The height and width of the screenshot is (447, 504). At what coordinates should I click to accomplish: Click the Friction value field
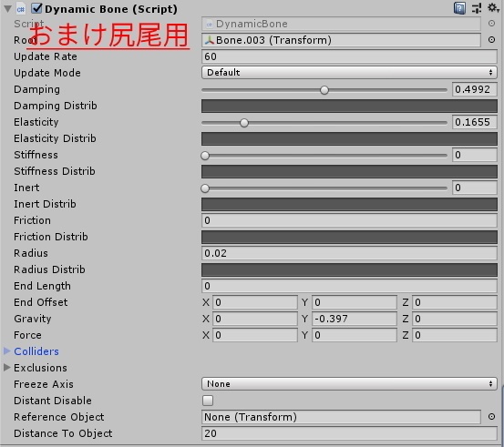(349, 220)
